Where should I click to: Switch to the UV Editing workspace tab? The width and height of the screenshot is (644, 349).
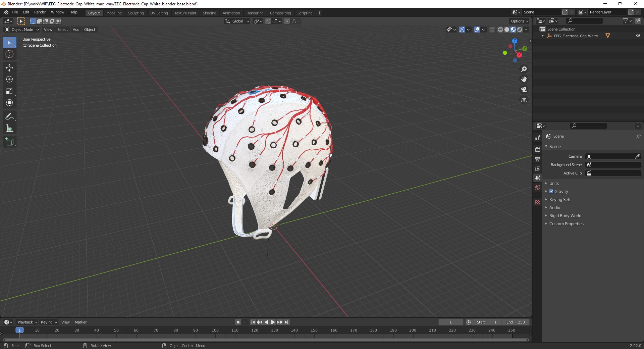click(159, 13)
